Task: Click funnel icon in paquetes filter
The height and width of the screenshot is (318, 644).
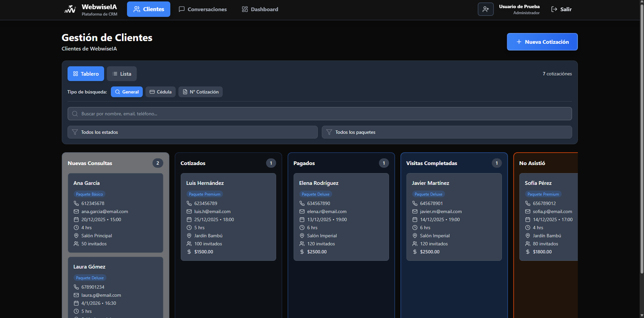Action: (329, 132)
